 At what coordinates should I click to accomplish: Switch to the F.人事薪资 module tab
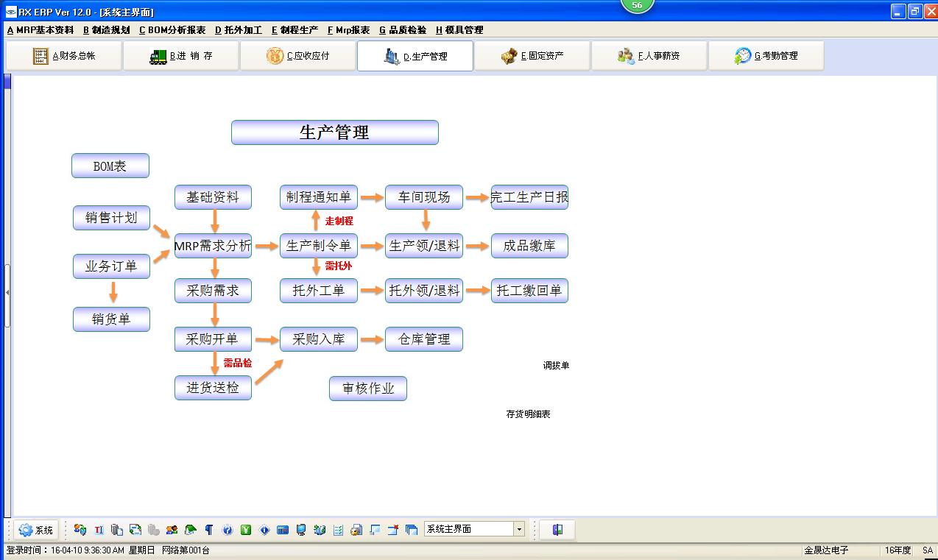coord(649,56)
